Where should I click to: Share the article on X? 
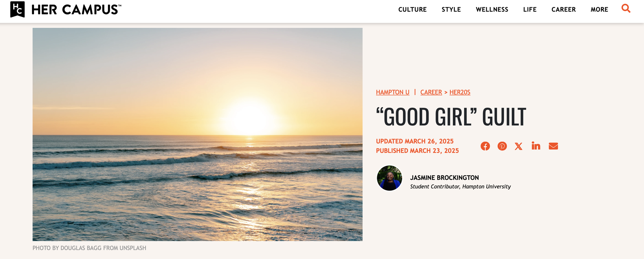tap(519, 146)
